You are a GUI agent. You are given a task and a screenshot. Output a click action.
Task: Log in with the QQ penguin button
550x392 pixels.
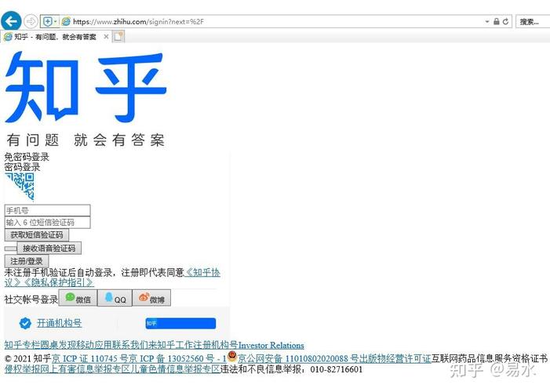click(115, 298)
